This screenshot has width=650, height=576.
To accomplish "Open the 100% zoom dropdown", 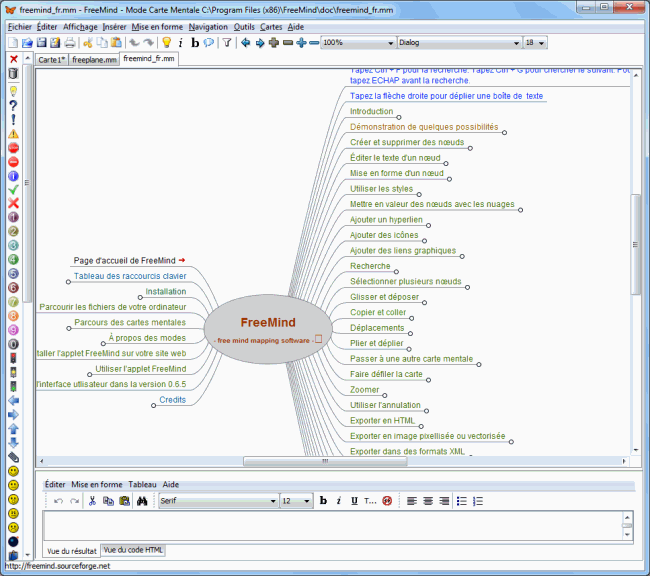I will click(x=358, y=43).
